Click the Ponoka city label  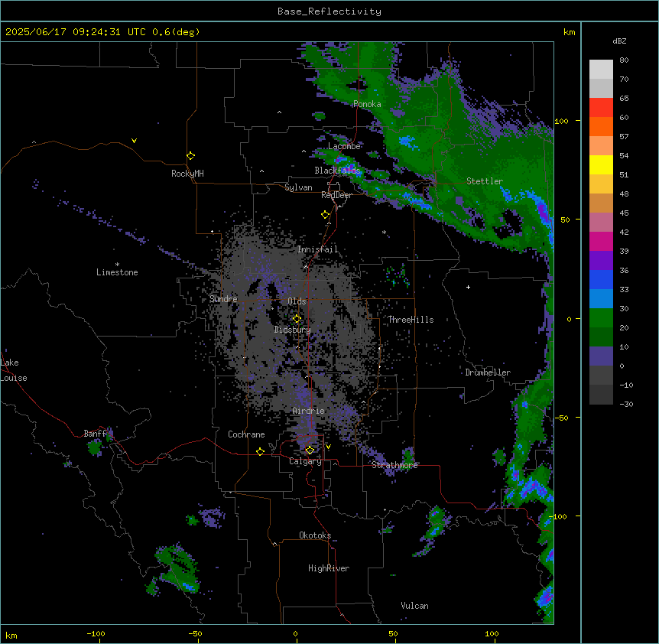pos(367,104)
